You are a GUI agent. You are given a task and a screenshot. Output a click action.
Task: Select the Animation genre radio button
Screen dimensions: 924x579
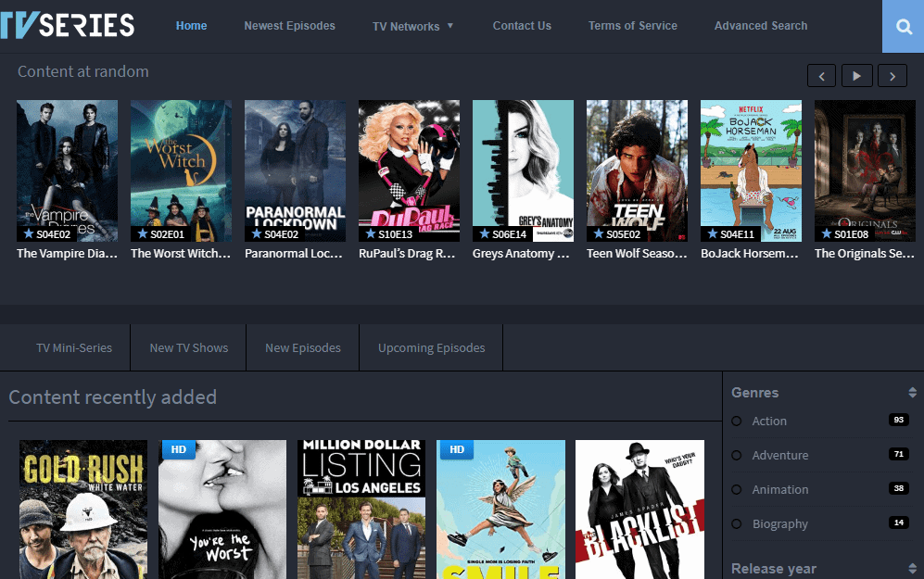pos(737,489)
